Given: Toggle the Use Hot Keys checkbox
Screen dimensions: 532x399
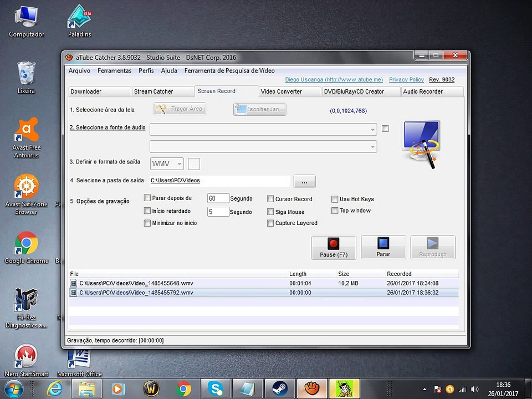Looking at the screenshot, I should coord(335,199).
